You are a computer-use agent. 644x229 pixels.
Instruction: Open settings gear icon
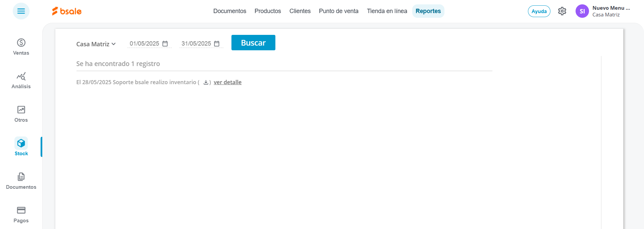pyautogui.click(x=562, y=11)
